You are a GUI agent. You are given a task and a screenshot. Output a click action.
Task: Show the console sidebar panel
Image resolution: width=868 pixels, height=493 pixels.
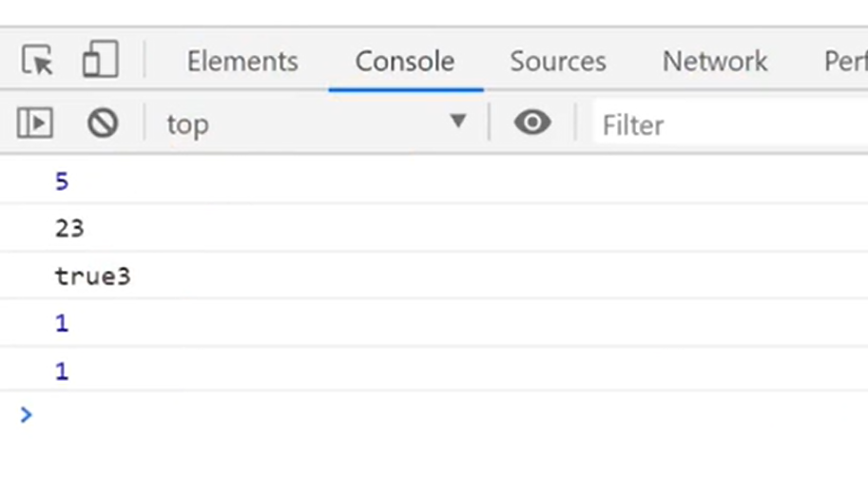(34, 123)
